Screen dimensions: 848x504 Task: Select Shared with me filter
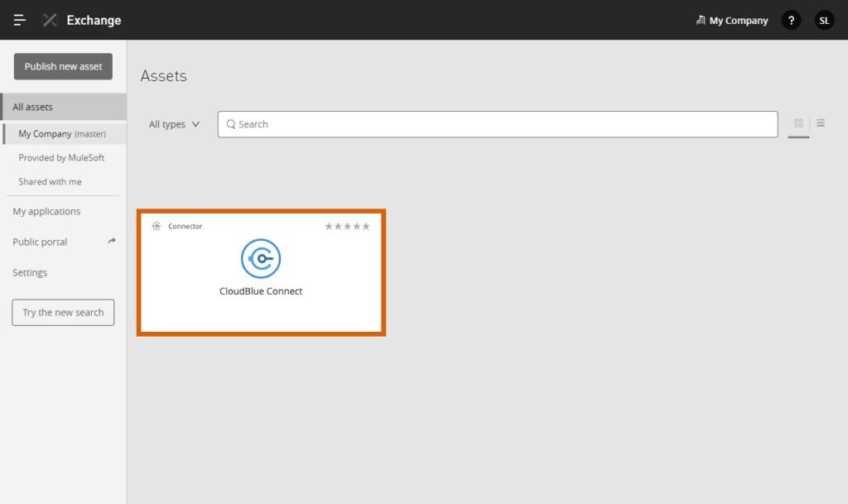(50, 181)
